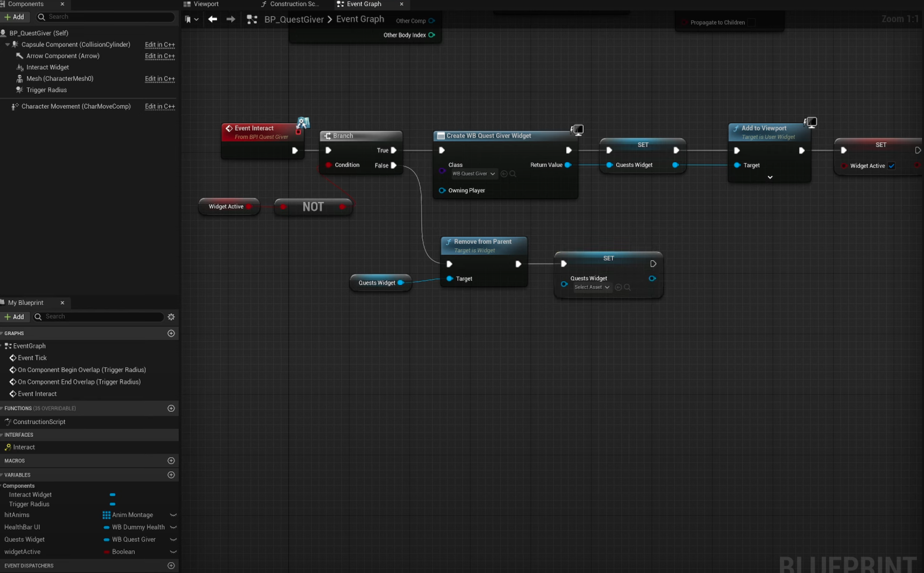
Task: Click Edit in C++ for Arrow Component
Action: 160,56
